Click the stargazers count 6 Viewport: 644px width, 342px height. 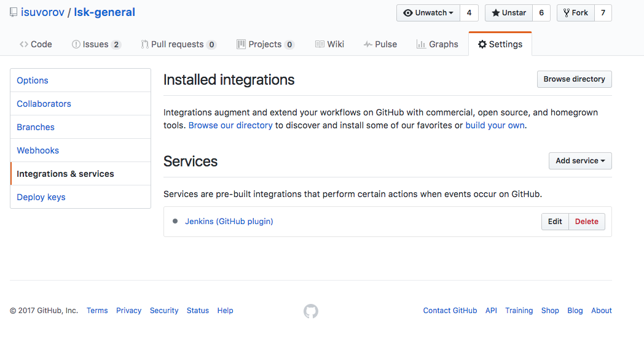coord(541,13)
